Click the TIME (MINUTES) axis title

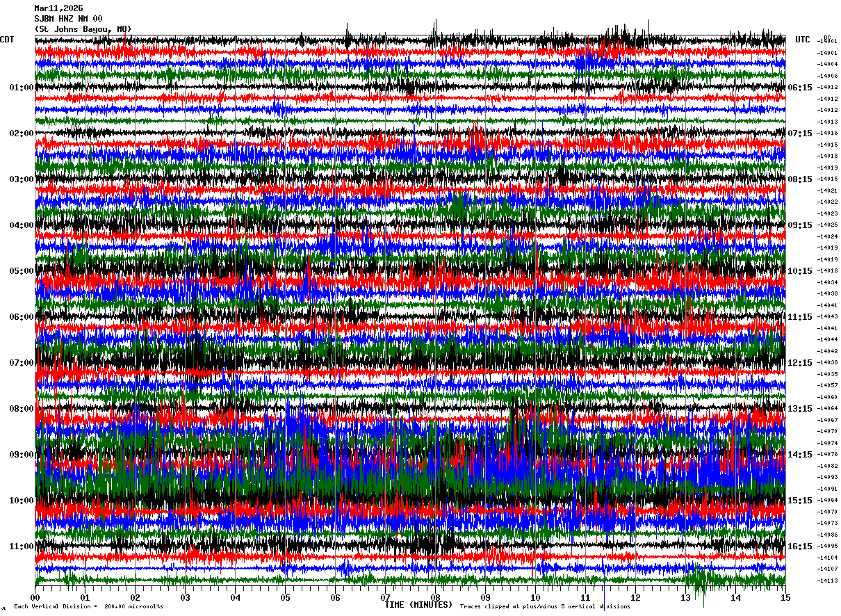[418, 605]
